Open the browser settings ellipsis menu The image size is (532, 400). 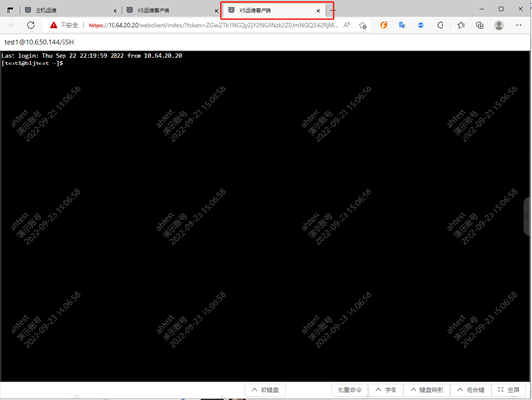pyautogui.click(x=519, y=25)
